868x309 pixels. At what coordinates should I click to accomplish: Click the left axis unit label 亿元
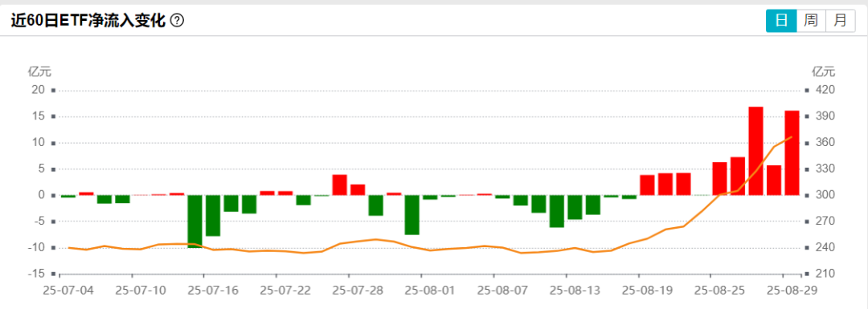(39, 71)
